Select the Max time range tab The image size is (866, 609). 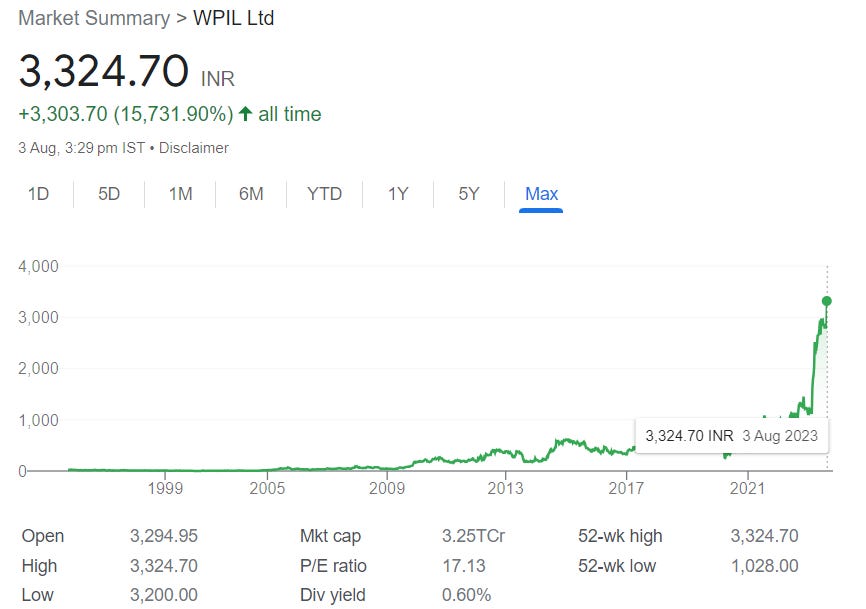541,194
